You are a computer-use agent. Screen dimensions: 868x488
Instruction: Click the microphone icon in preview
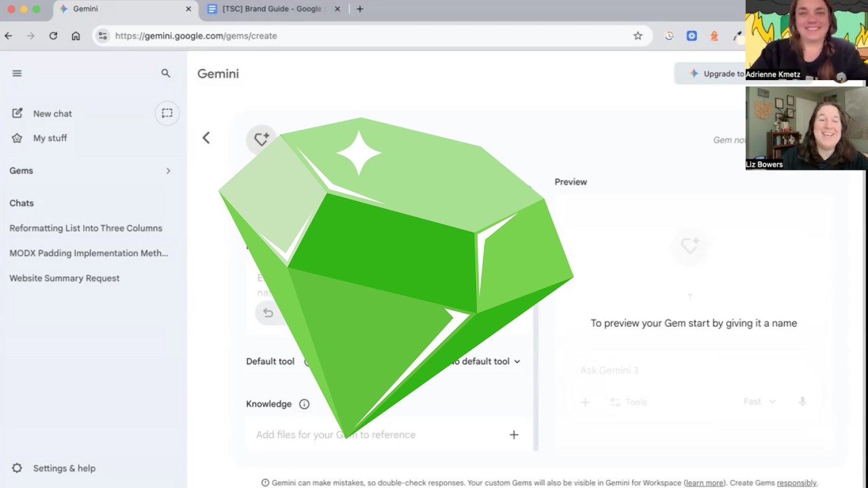point(802,401)
